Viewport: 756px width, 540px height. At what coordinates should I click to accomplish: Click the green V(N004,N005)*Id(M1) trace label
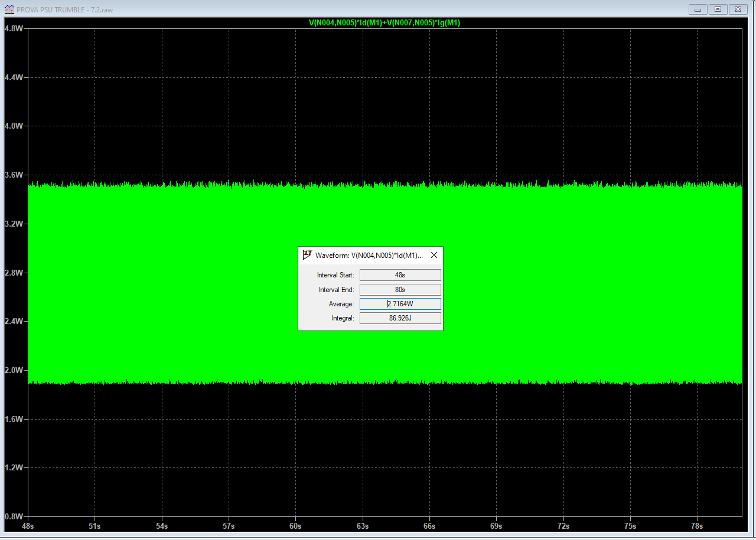(x=384, y=22)
